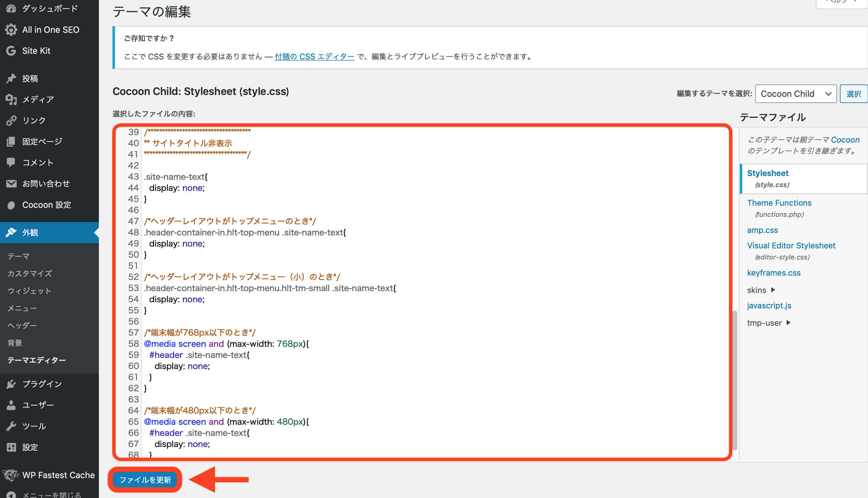
Task: Click the speech bubble icon beside コメント
Action: 11,162
